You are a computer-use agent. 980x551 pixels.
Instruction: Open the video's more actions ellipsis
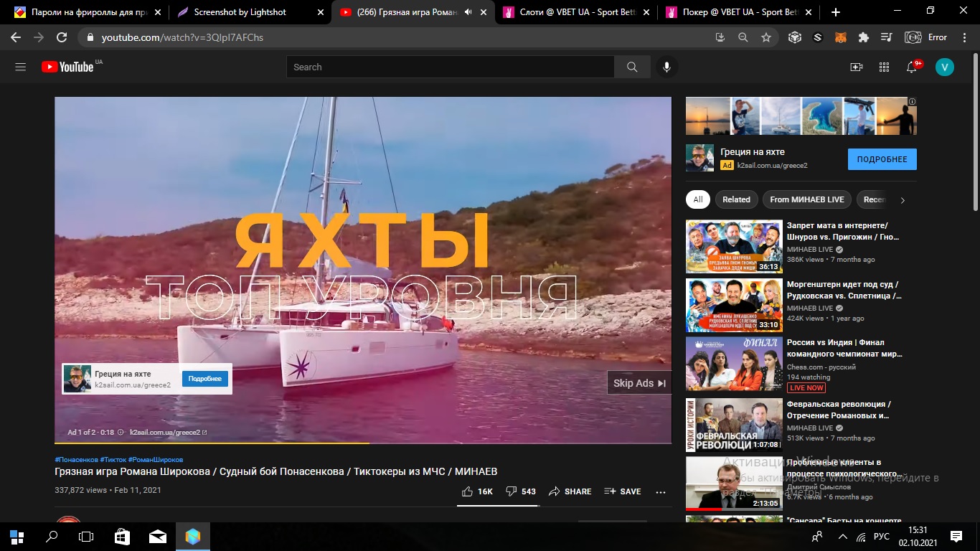click(x=661, y=492)
